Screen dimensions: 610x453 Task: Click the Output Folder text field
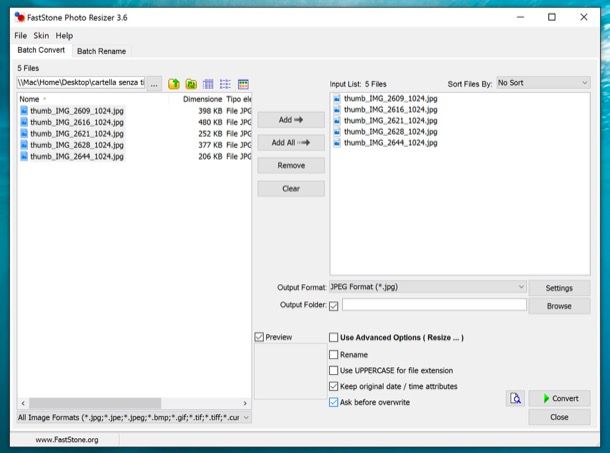434,305
